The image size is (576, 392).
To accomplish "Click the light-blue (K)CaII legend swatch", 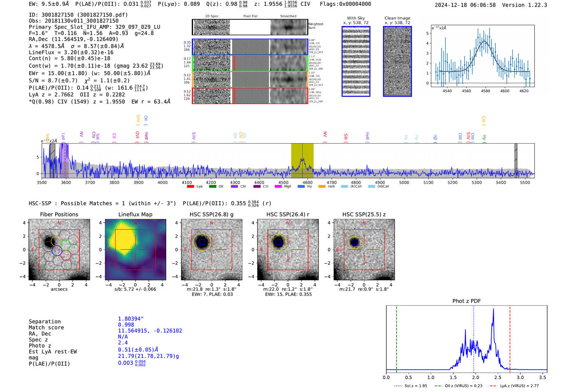I will [x=344, y=186].
